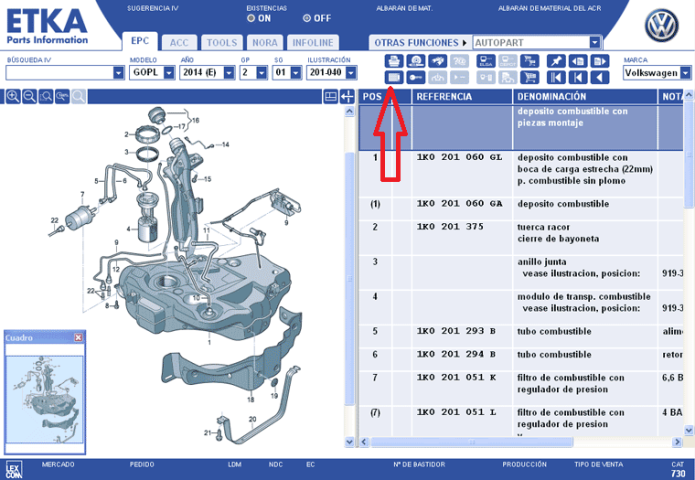Click scroll right arrow under parts list
695x480 pixels.
point(677,442)
